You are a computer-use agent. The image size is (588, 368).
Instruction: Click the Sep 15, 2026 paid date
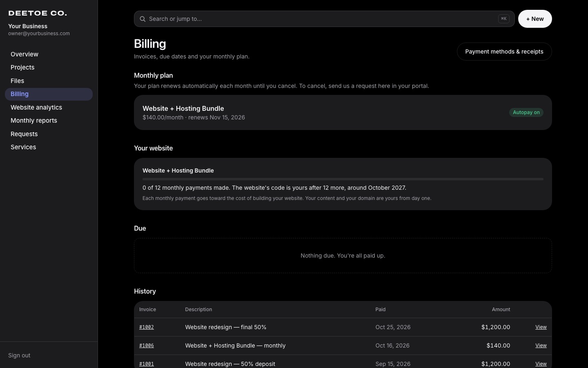[x=393, y=364]
